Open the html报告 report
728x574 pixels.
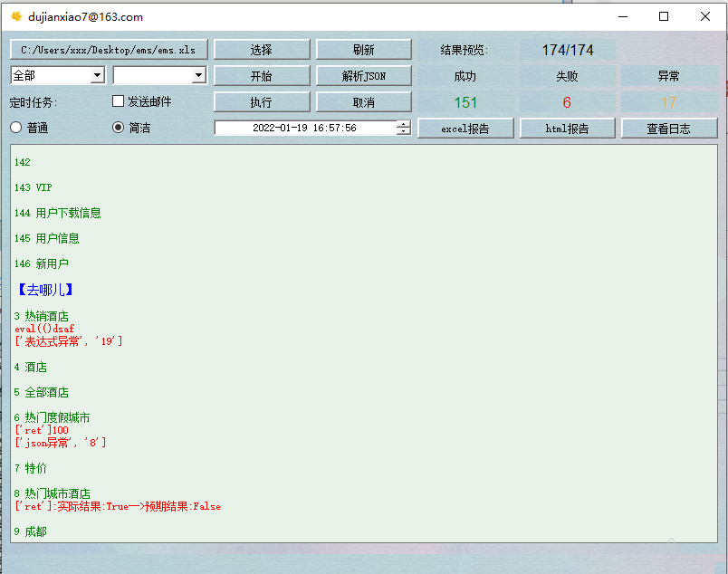568,129
